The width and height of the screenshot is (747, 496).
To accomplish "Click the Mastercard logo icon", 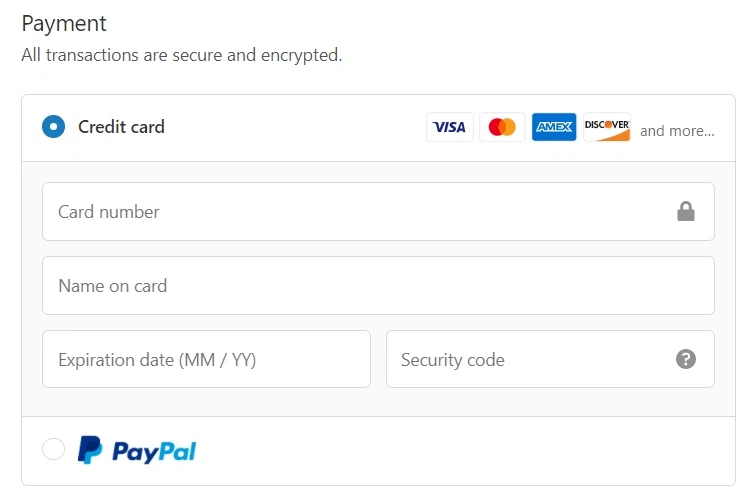I will point(502,127).
